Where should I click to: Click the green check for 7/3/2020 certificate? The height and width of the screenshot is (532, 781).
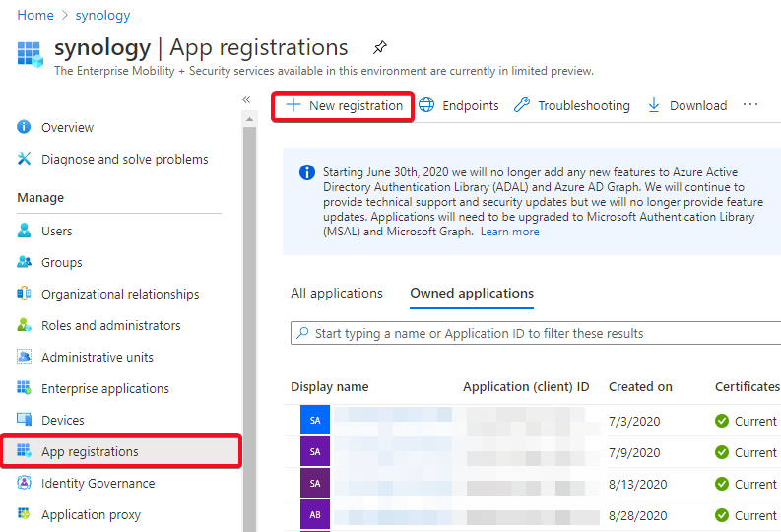[x=722, y=421]
